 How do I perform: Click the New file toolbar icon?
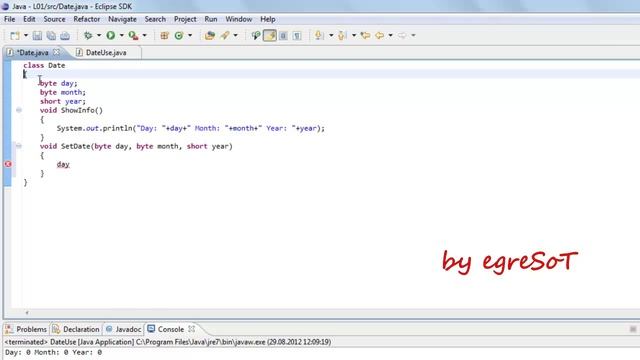(x=15, y=36)
